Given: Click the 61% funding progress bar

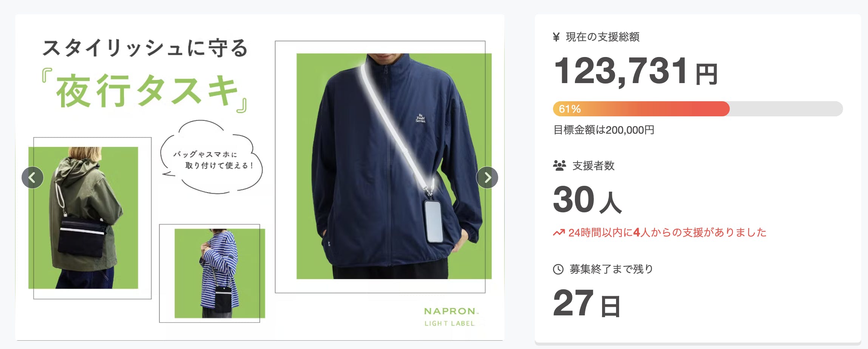Looking at the screenshot, I should 698,109.
